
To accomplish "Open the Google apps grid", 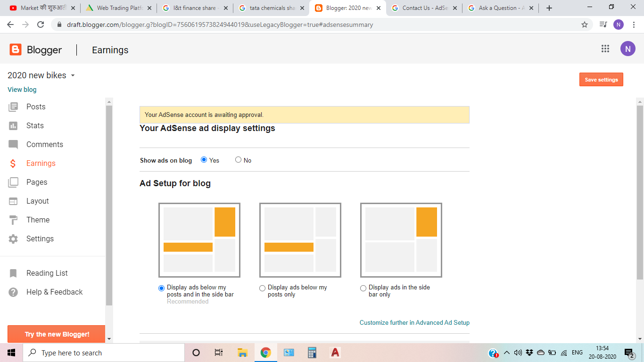I will pyautogui.click(x=605, y=49).
